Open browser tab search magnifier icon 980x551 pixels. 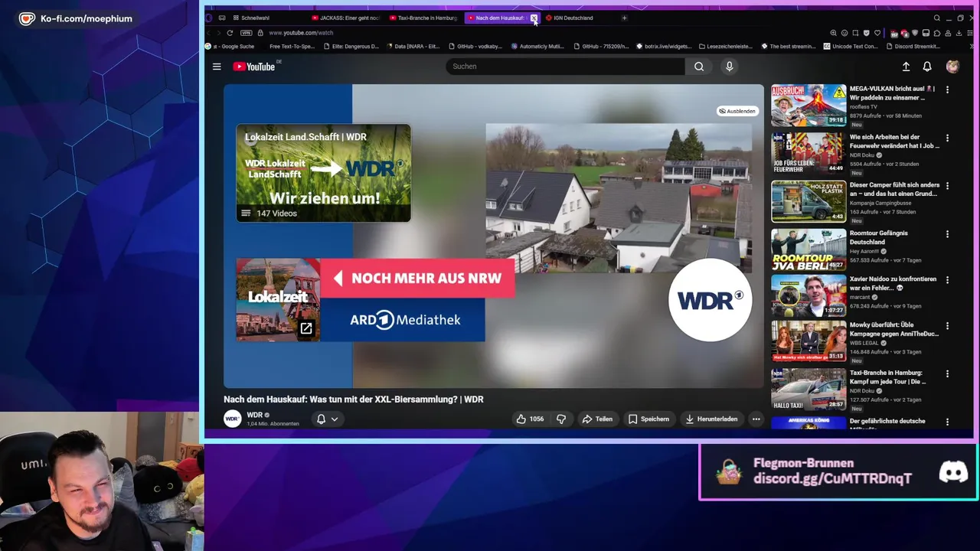936,18
